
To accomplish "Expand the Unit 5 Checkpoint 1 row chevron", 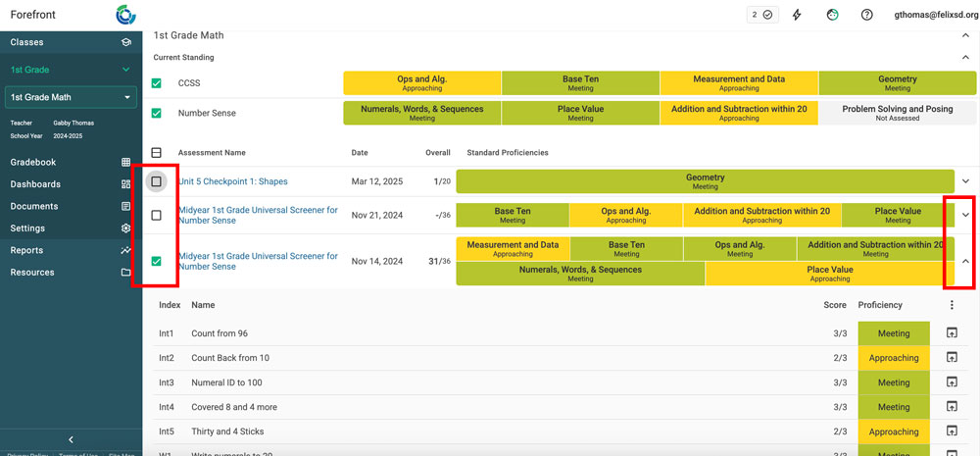I will pyautogui.click(x=965, y=181).
